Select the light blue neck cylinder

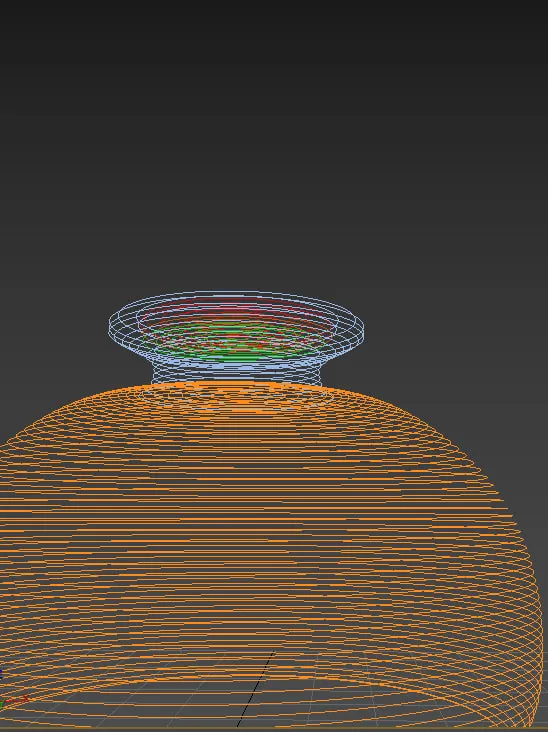(x=237, y=373)
